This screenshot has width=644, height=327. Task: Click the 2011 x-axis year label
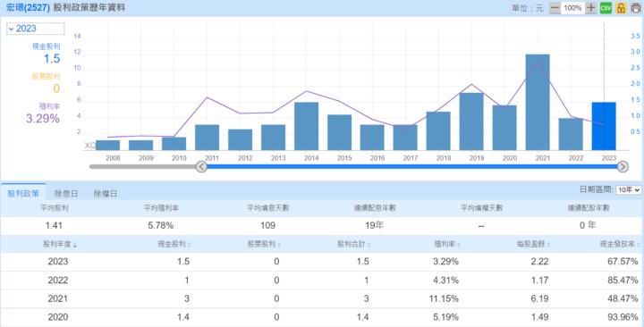212,158
